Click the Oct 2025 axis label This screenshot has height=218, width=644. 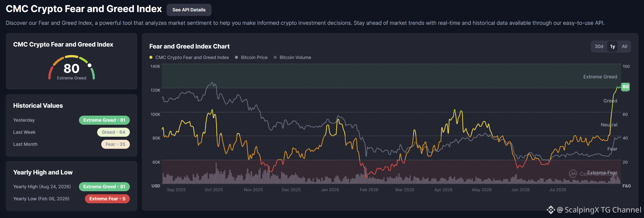[214, 190]
